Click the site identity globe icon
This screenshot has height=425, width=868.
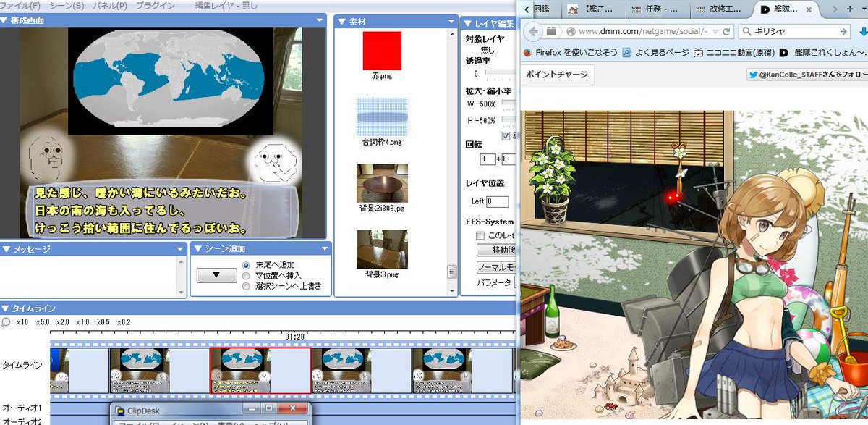571,32
